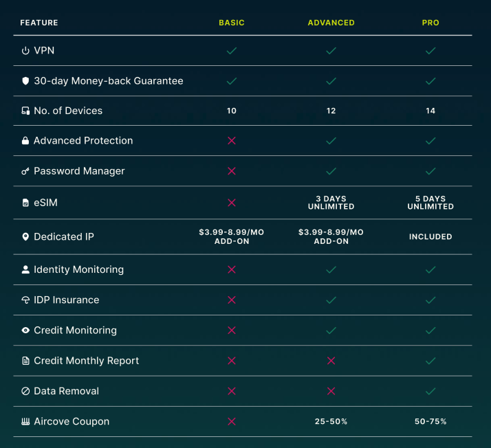Click the umbrella icon beside IDP Insurance
Screen dimensions: 491x448
pyautogui.click(x=25, y=300)
